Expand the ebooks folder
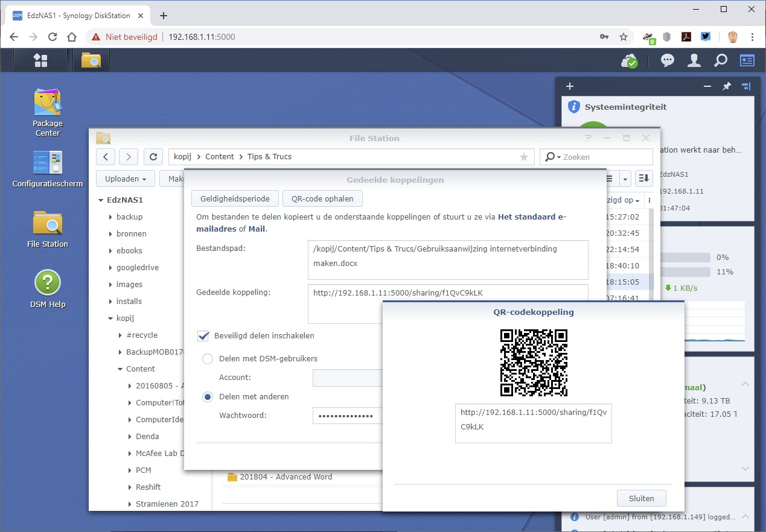This screenshot has width=766, height=532. click(110, 251)
